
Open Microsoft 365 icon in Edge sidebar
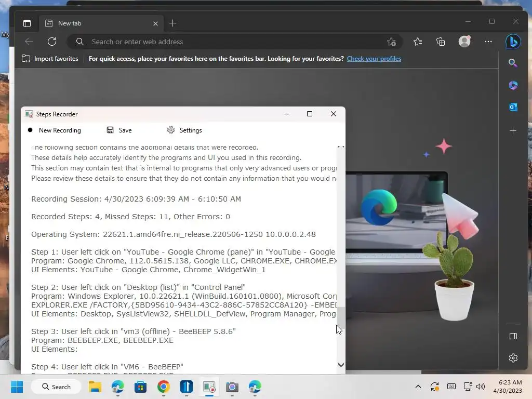(513, 85)
